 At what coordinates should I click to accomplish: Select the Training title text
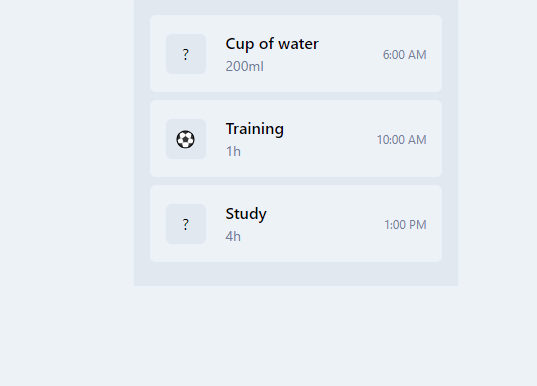(x=254, y=129)
